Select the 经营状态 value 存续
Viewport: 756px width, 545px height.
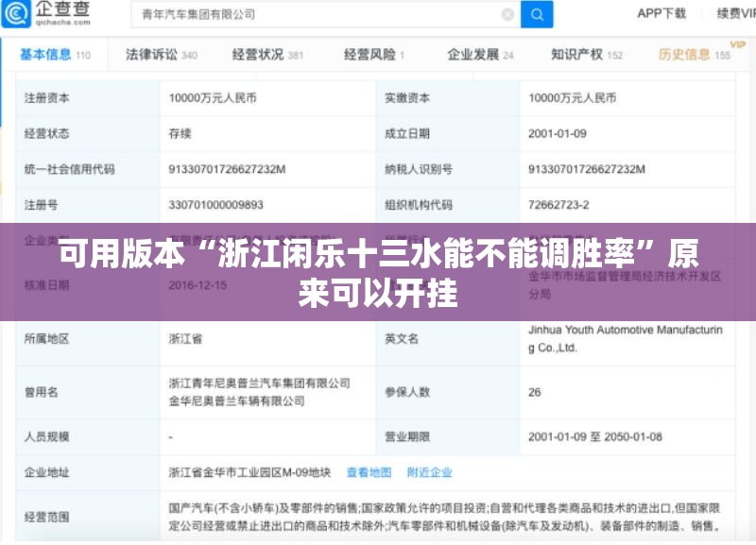pyautogui.click(x=180, y=133)
